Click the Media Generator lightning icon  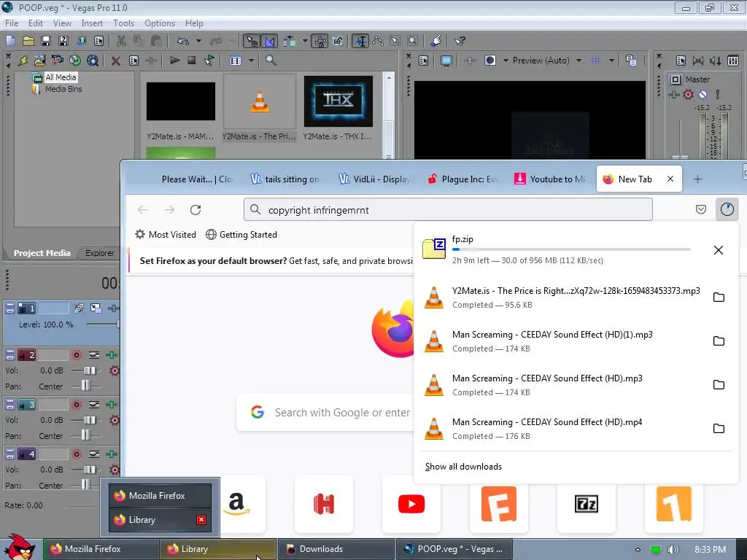tap(23, 61)
